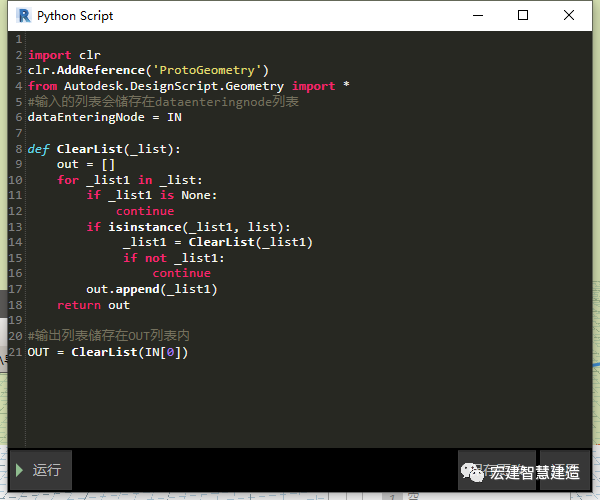Screen dimensions: 600x500
Task: Click the 'ProtoGeometry' string in the code
Action: pyautogui.click(x=207, y=70)
